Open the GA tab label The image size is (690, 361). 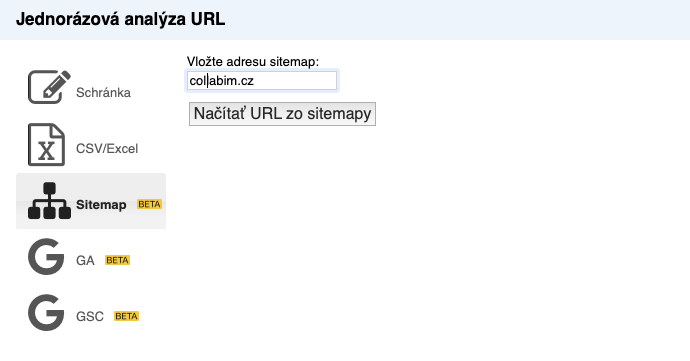point(85,261)
